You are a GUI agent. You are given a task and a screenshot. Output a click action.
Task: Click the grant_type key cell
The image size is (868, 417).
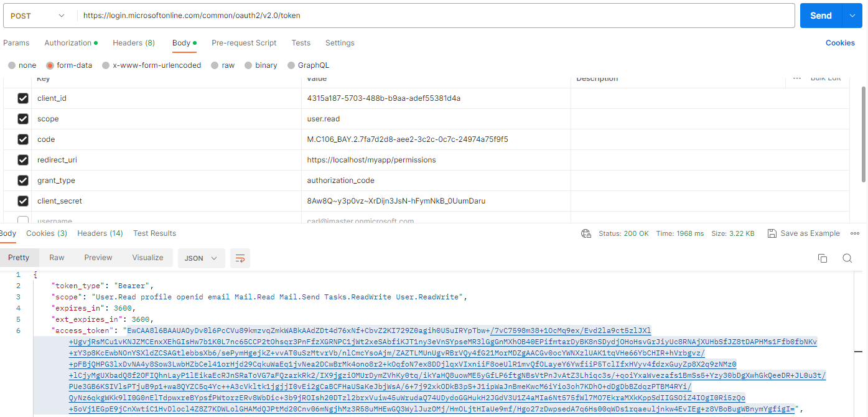(167, 180)
